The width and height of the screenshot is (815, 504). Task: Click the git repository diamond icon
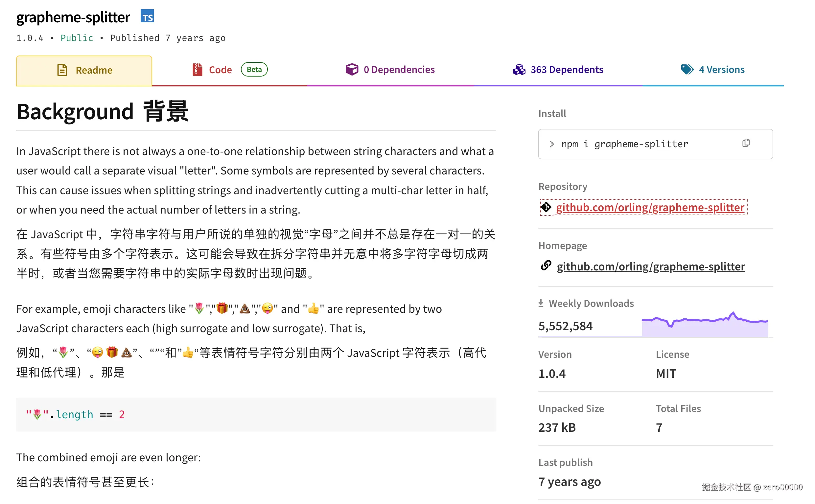(546, 207)
